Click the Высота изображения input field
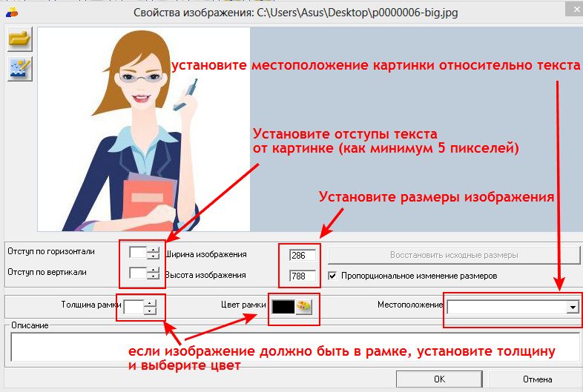Viewport: 583px width, 392px height. click(302, 276)
